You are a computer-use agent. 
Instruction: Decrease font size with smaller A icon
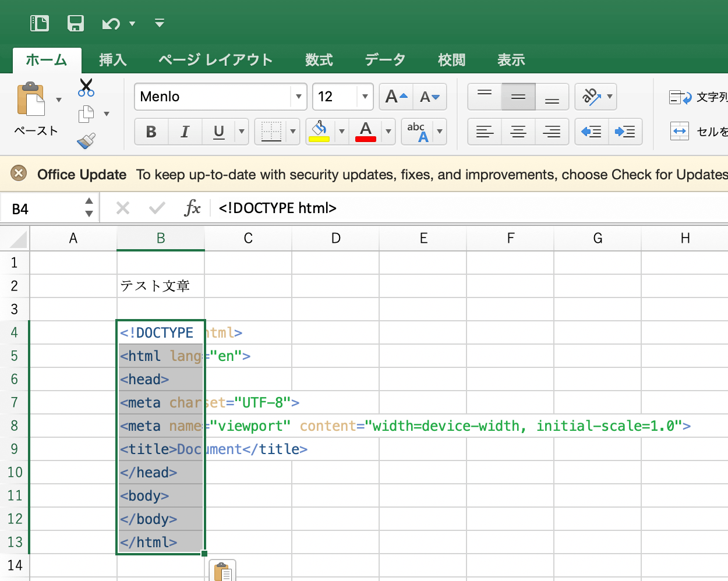pyautogui.click(x=430, y=97)
